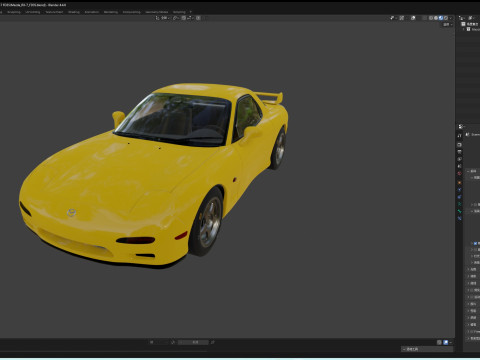480x360 pixels.
Task: Open the Sculpting workspace tab
Action: point(14,12)
